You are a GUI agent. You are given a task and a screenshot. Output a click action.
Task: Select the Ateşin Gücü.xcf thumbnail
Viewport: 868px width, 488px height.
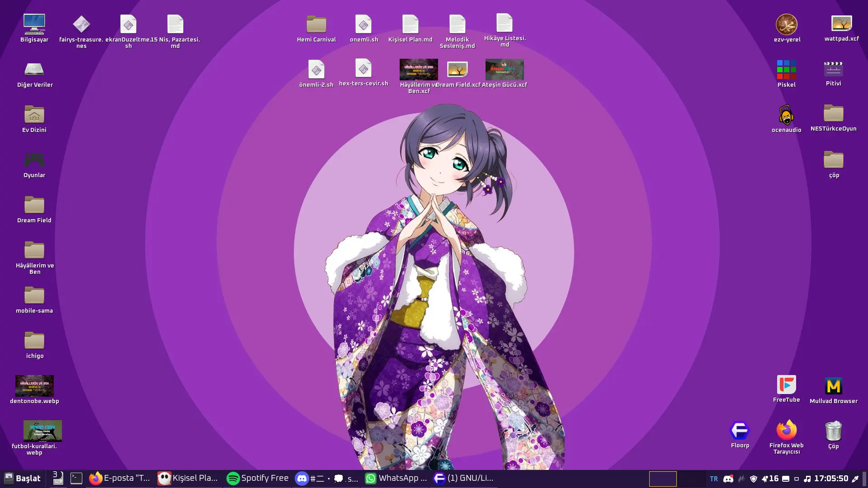(505, 70)
